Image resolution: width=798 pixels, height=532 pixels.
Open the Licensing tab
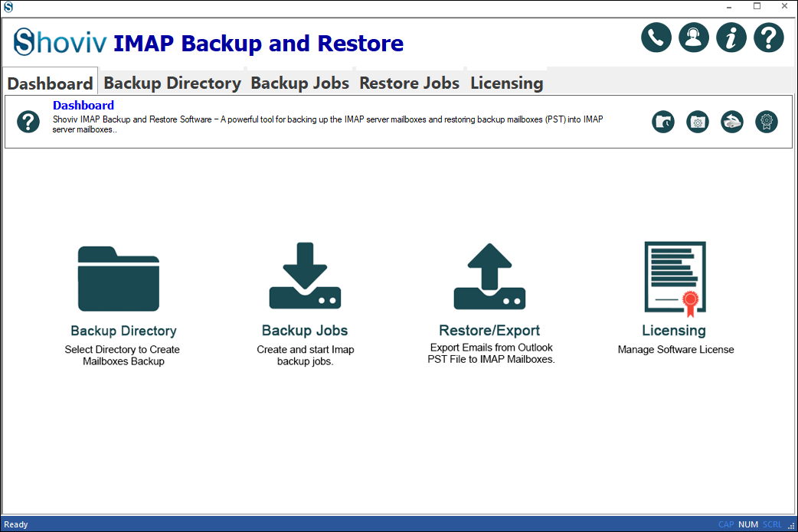click(506, 83)
